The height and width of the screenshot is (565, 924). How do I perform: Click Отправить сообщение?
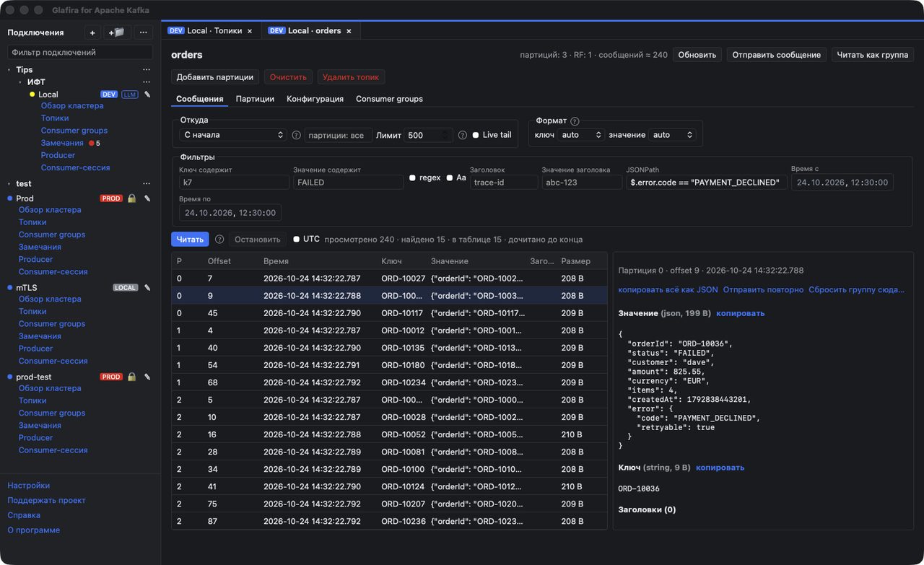(x=777, y=55)
